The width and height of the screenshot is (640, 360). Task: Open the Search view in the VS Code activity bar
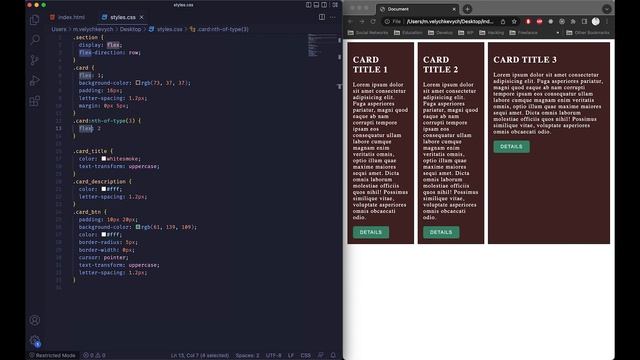35,40
